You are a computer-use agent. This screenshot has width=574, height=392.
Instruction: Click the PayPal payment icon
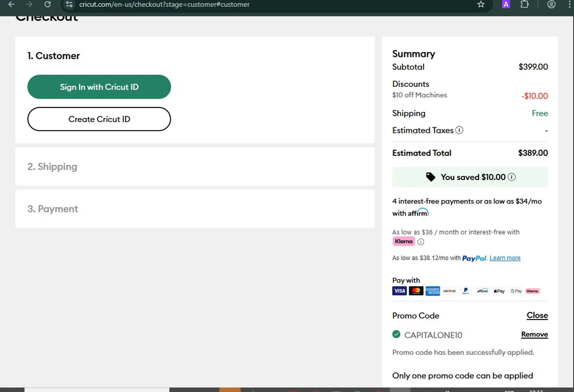pos(466,291)
